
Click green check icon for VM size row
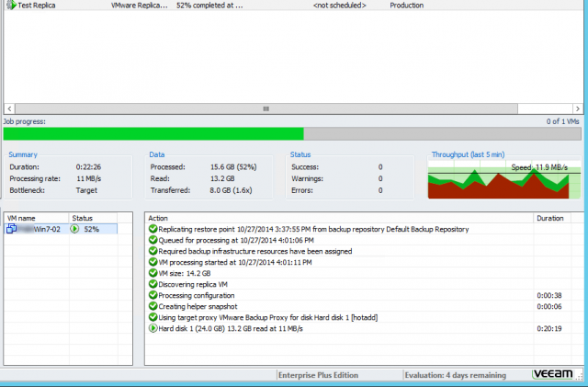153,273
